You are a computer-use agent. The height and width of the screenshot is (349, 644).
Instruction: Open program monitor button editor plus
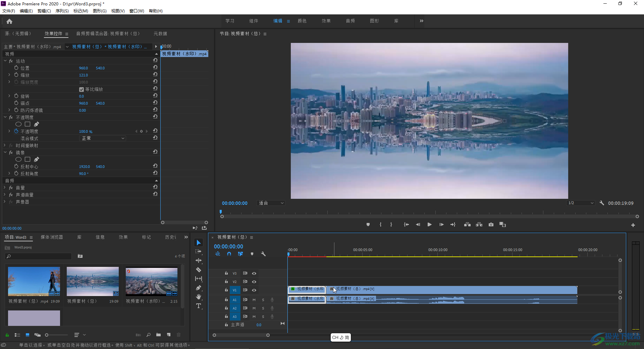click(633, 225)
